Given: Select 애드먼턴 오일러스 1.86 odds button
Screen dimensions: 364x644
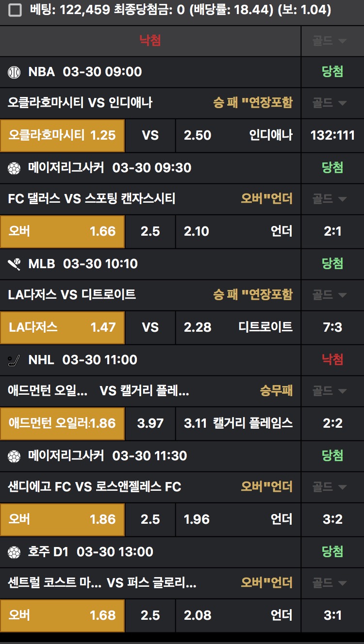Looking at the screenshot, I should pos(62,423).
